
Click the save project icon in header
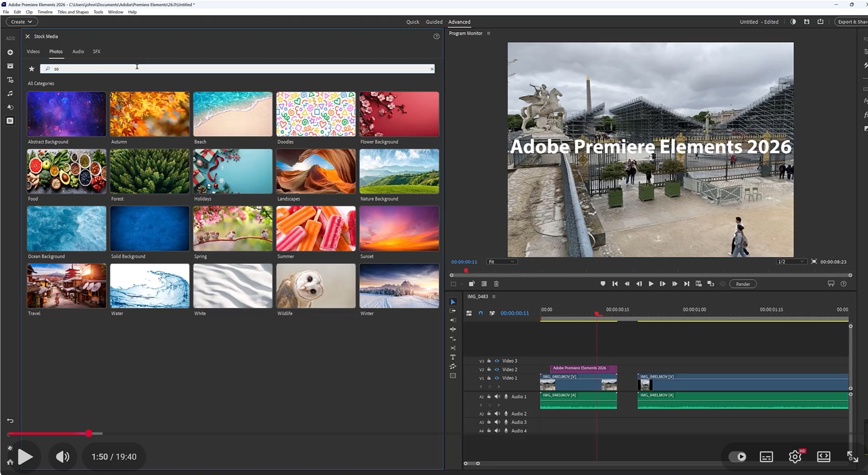tap(807, 22)
